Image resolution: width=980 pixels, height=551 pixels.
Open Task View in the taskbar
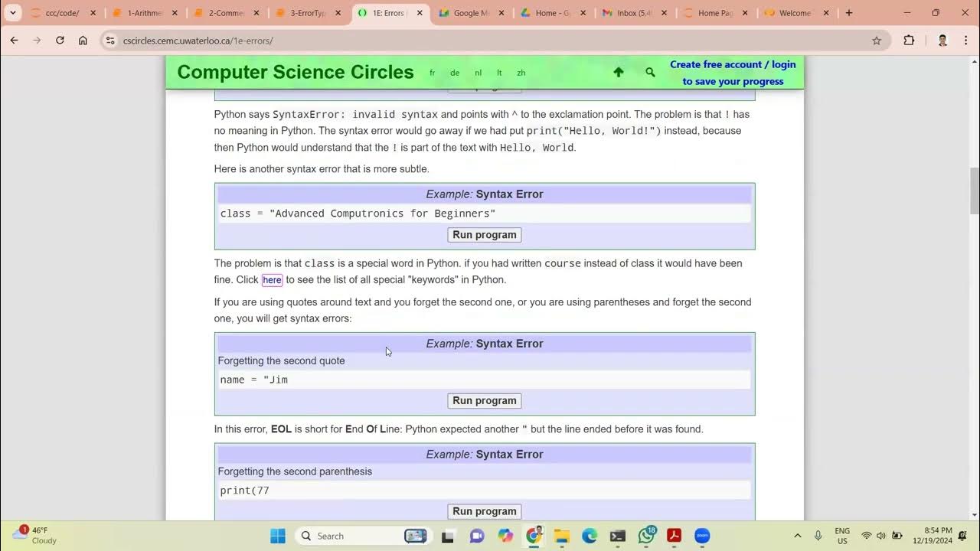pos(448,536)
